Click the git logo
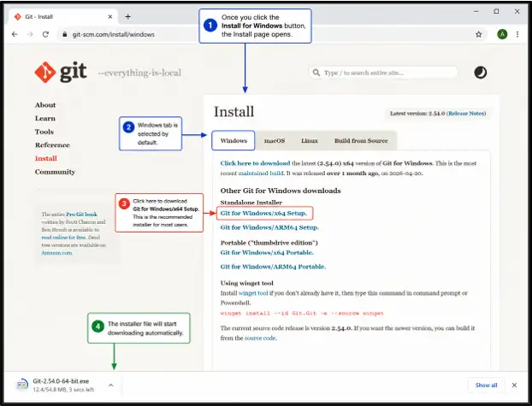Viewport: 532px width, 406px height. (61, 72)
